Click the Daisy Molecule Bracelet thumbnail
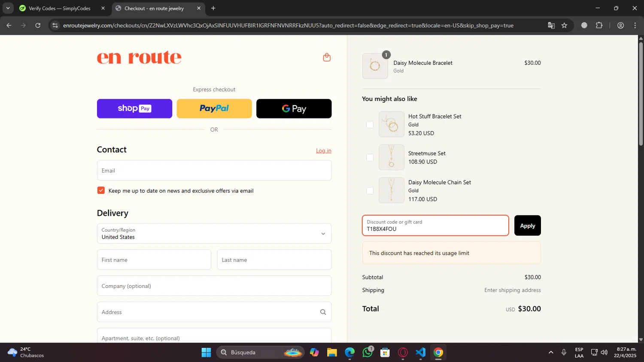The image size is (644, 362). 375,66
